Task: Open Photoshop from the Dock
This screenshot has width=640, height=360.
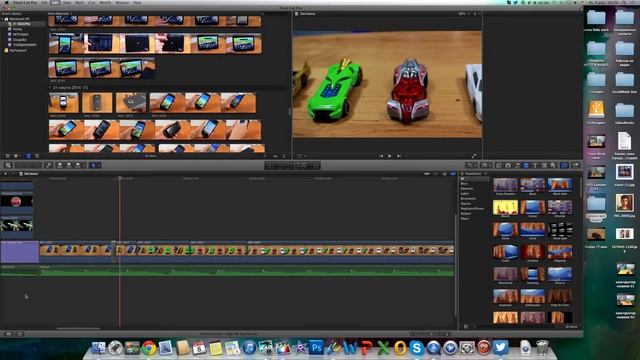Action: (x=316, y=348)
